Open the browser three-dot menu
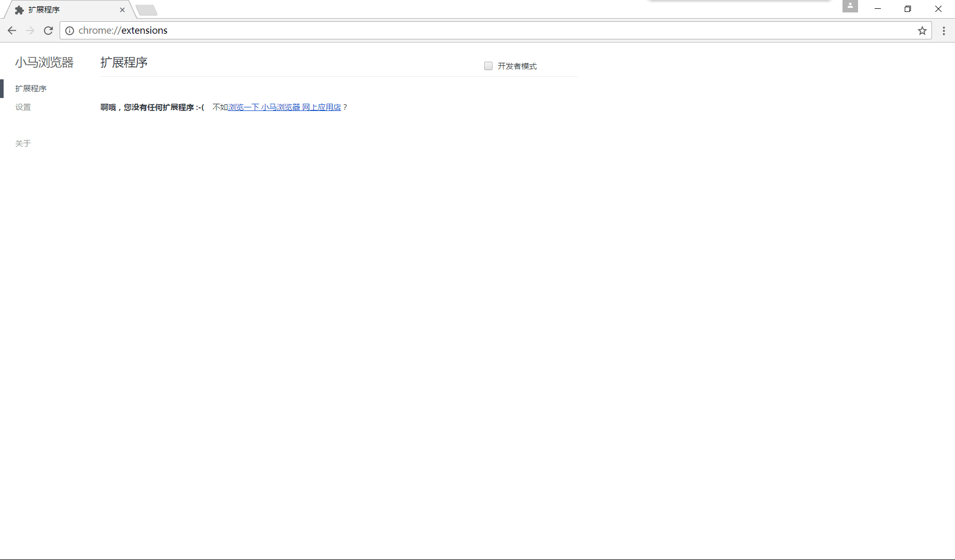Image resolution: width=955 pixels, height=560 pixels. pos(944,31)
